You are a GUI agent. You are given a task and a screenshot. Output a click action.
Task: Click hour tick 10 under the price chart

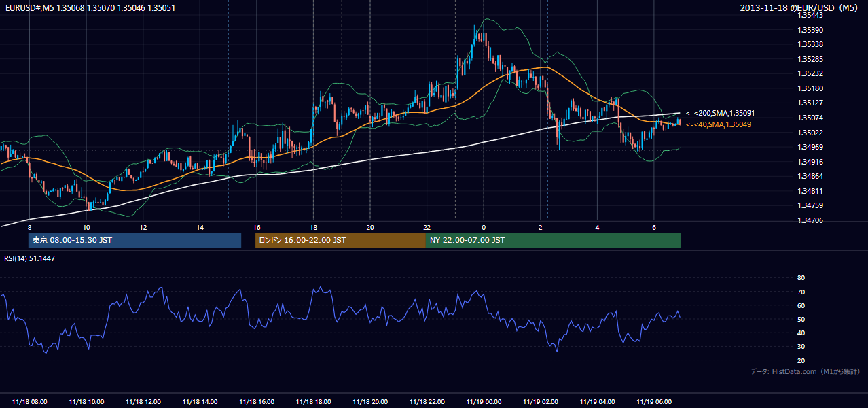[86, 227]
